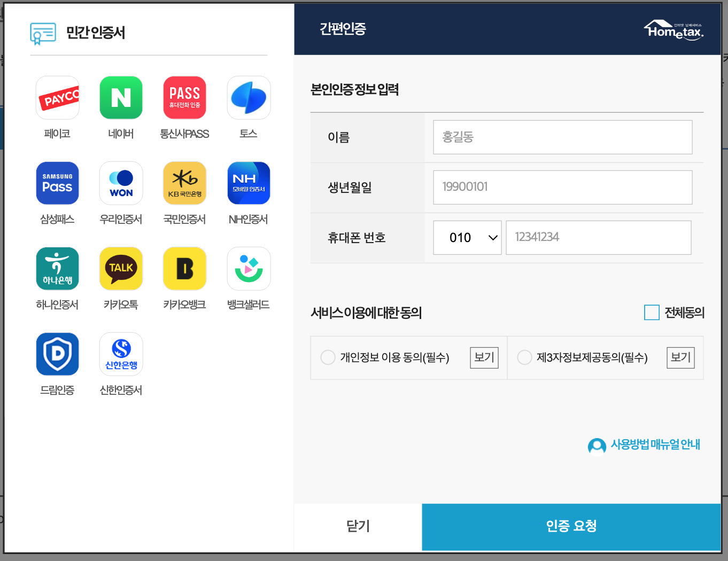Select the KB Kookmin Bank certificate icon

pos(184,183)
